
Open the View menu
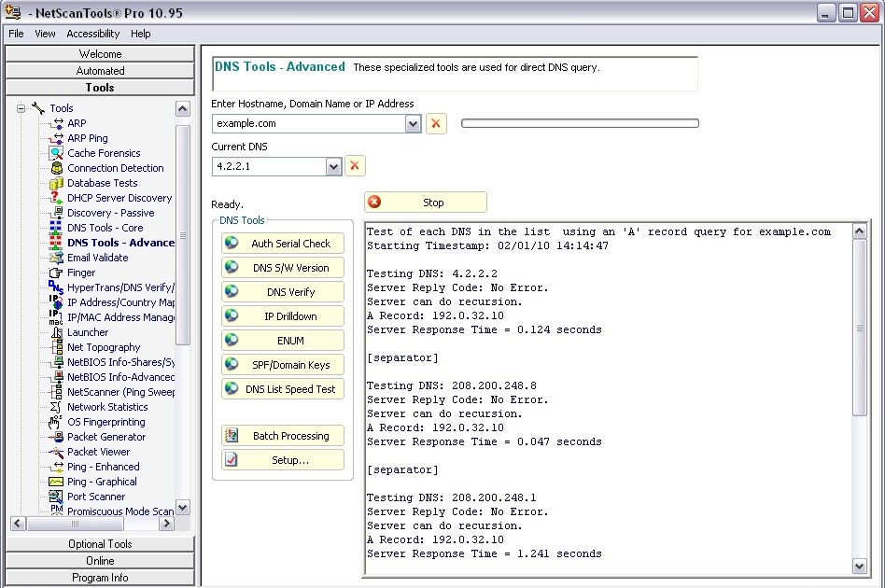point(45,34)
